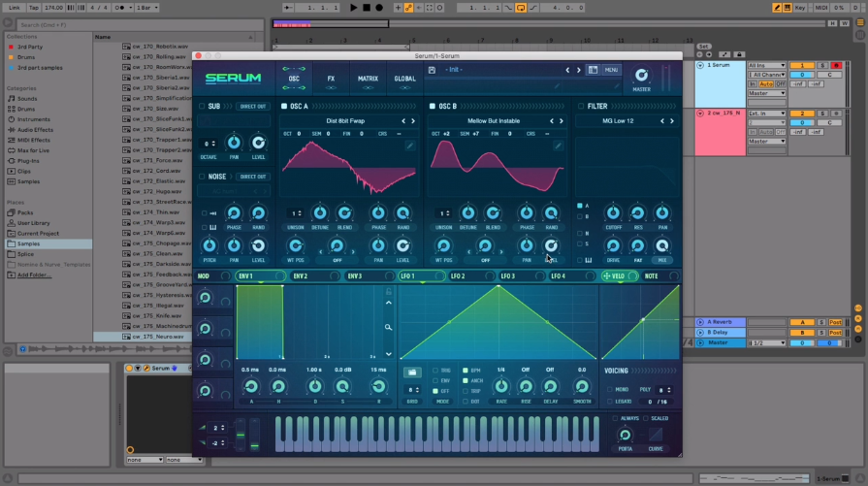Screen dimensions: 868x486
Task: Click the Velo move-arrows icon
Action: click(x=606, y=276)
